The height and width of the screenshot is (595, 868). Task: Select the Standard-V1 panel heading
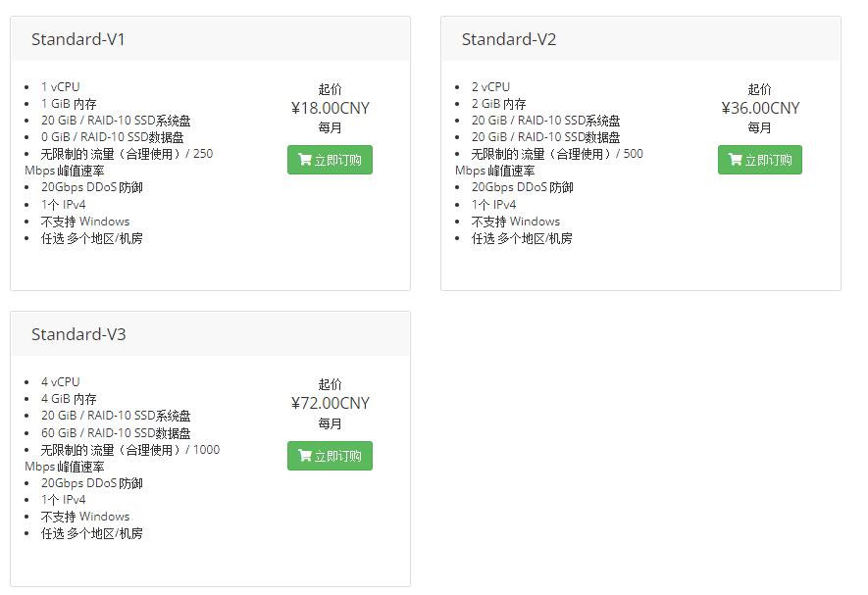point(78,39)
